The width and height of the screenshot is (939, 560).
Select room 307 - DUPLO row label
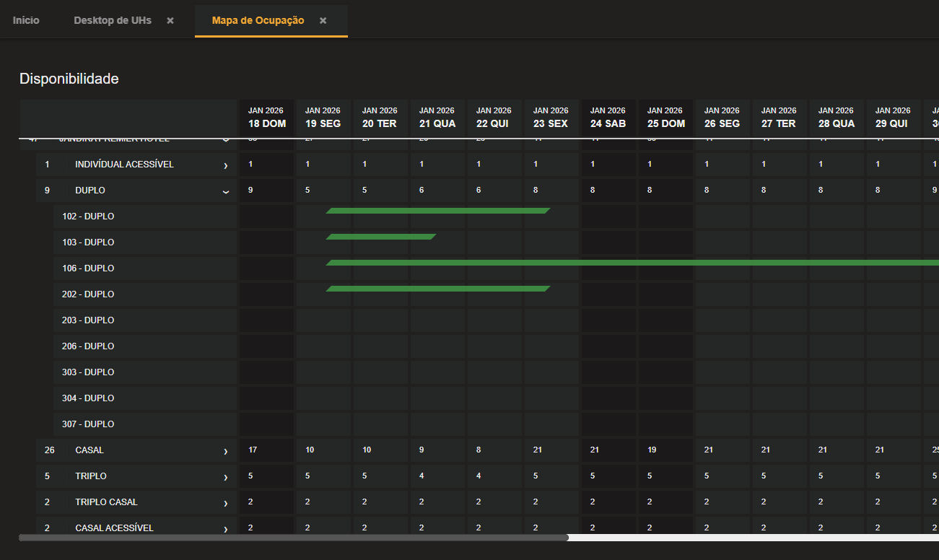click(x=88, y=424)
